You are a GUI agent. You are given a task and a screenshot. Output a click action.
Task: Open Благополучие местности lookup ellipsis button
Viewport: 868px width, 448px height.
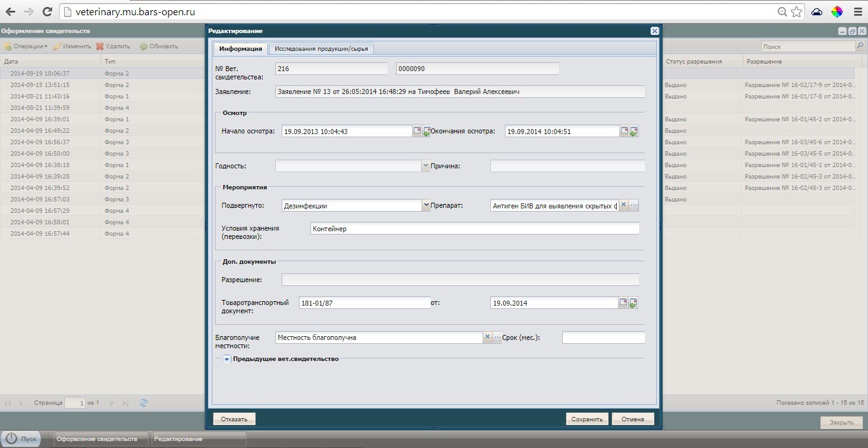(x=497, y=337)
